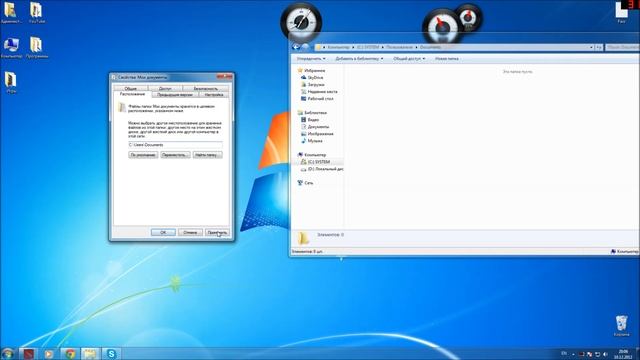Open the Предыдущие версии tab
640x360 pixels.
click(x=175, y=95)
